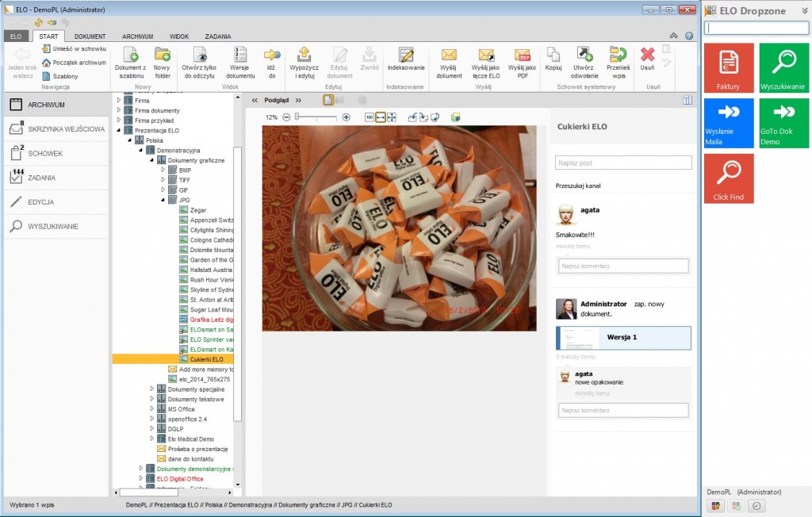The width and height of the screenshot is (812, 517).
Task: Toggle fit-whole-page preview mode
Action: pyautogui.click(x=392, y=117)
